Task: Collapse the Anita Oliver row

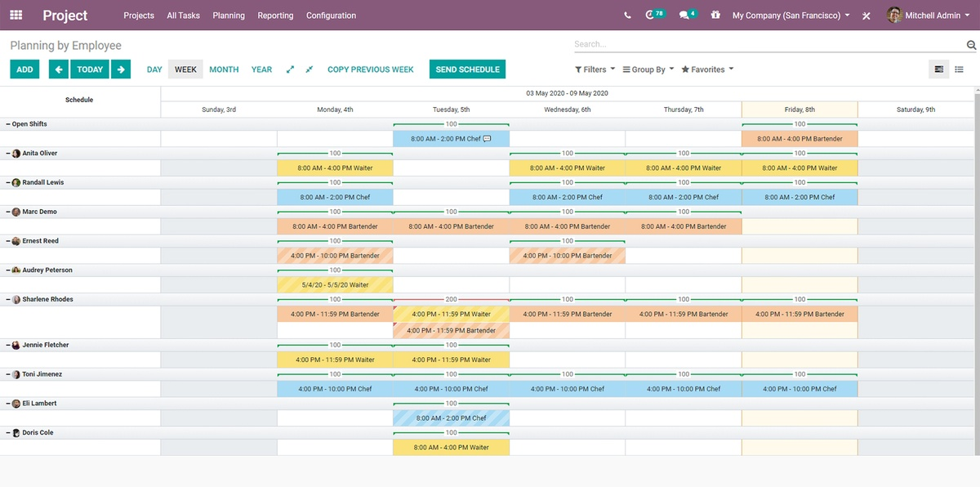Action: pos(9,154)
